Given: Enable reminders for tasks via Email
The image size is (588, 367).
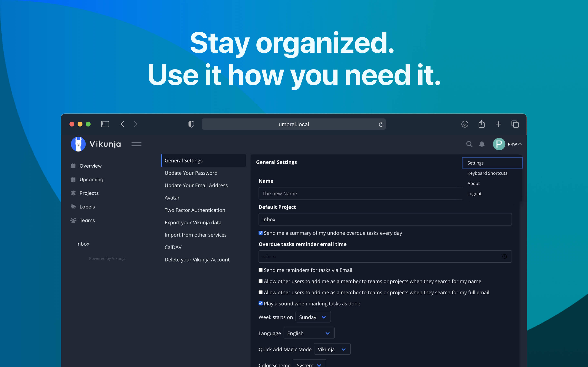Looking at the screenshot, I should pyautogui.click(x=260, y=270).
